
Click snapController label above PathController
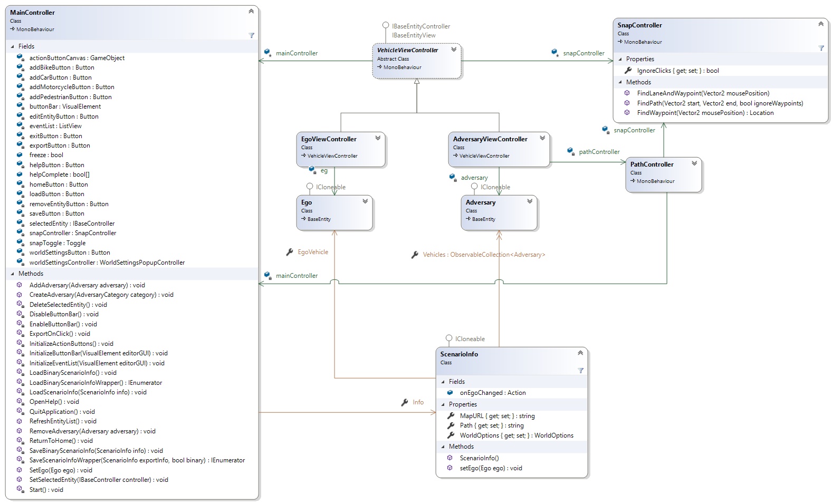pos(634,130)
